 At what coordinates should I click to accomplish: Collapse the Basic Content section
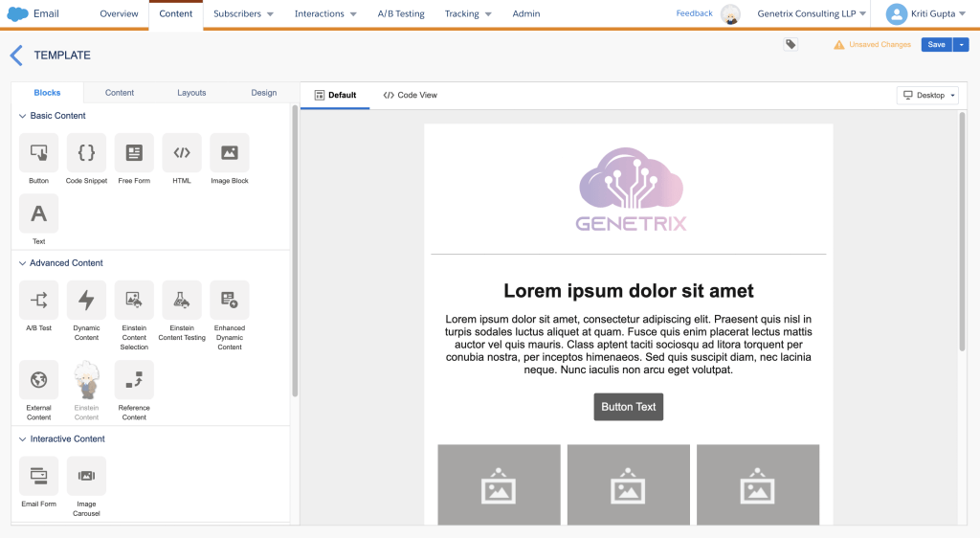[x=23, y=116]
